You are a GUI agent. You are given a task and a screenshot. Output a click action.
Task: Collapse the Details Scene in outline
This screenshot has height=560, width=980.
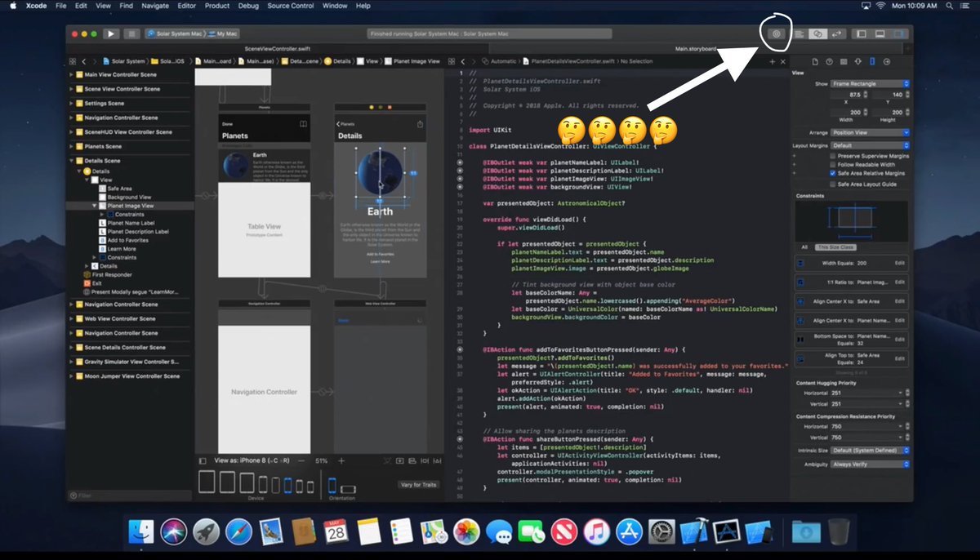coord(71,161)
